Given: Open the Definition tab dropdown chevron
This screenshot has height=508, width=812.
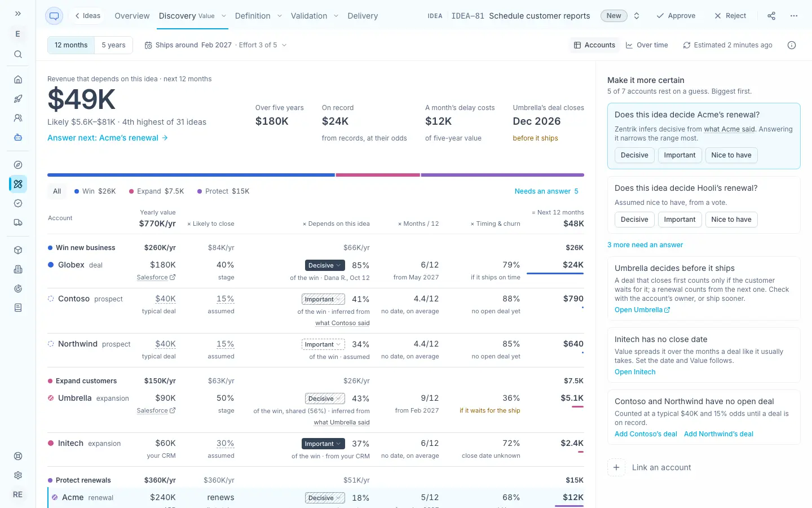Looking at the screenshot, I should (x=280, y=16).
